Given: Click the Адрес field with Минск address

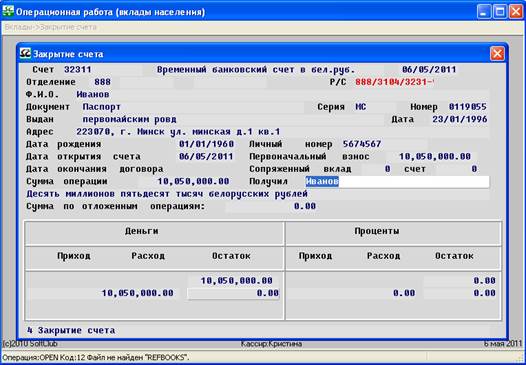Looking at the screenshot, I should [178, 132].
